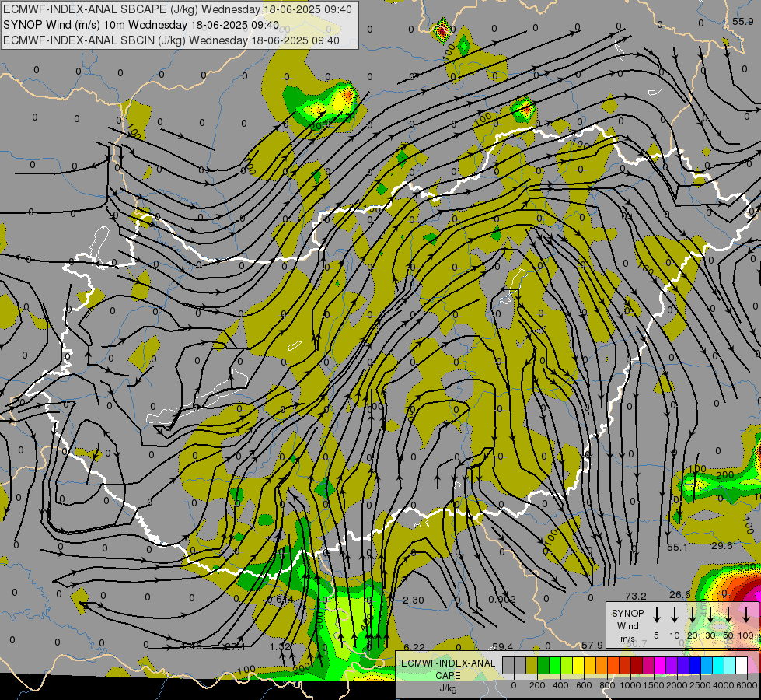
Task: Click the 100 m/s wind arrow symbol in legend
Action: click(746, 615)
